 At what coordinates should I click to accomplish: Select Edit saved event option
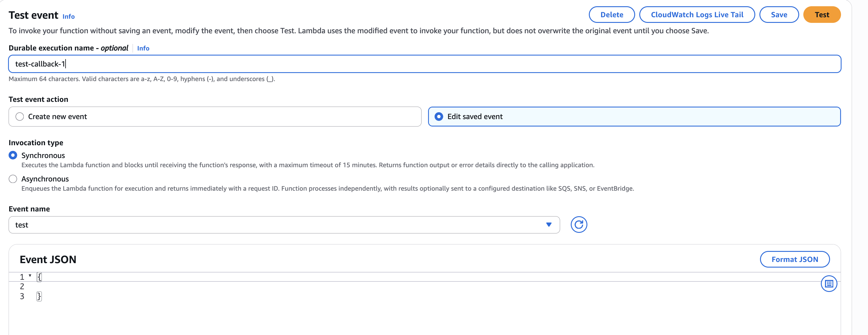[x=439, y=117]
